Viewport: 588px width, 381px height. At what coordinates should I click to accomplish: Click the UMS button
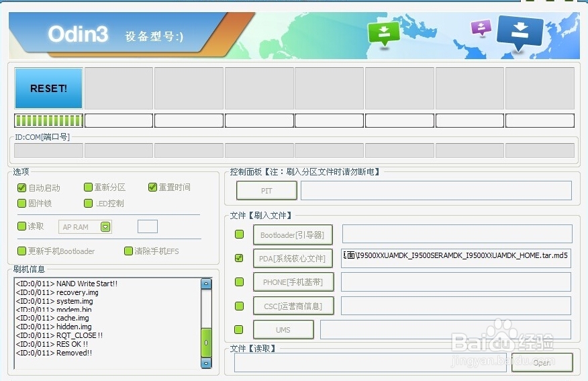(x=283, y=329)
